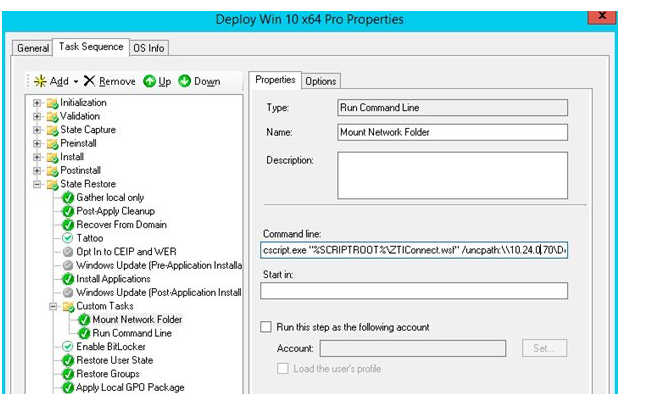Click the Name field Mount Network Folder
The image size is (671, 406).
click(x=452, y=132)
